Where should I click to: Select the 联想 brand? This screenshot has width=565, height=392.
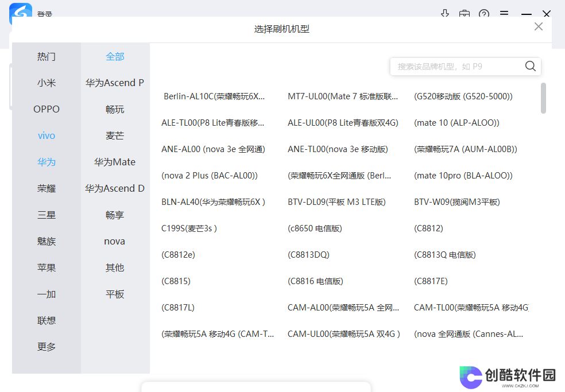point(47,321)
